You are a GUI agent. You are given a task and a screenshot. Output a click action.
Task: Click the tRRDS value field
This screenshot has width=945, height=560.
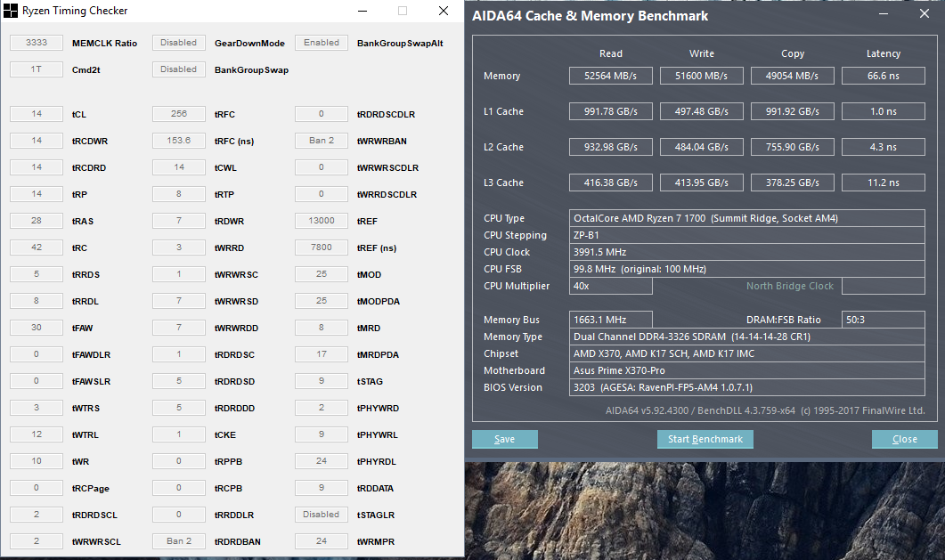[x=37, y=274]
